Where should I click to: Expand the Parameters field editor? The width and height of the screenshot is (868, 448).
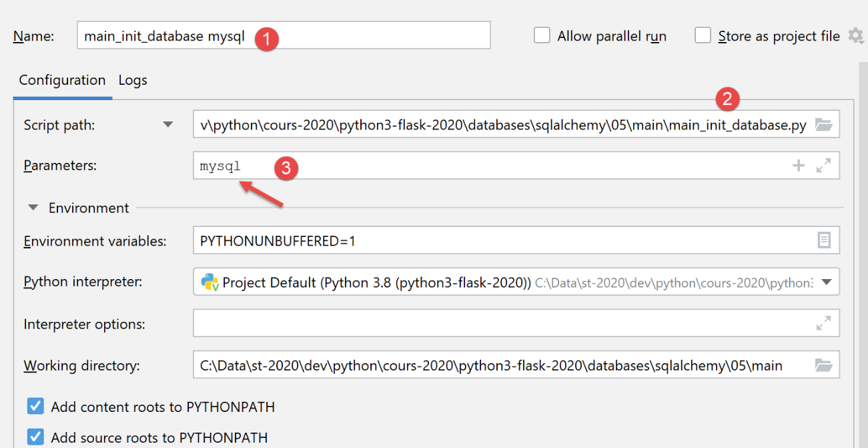click(823, 166)
